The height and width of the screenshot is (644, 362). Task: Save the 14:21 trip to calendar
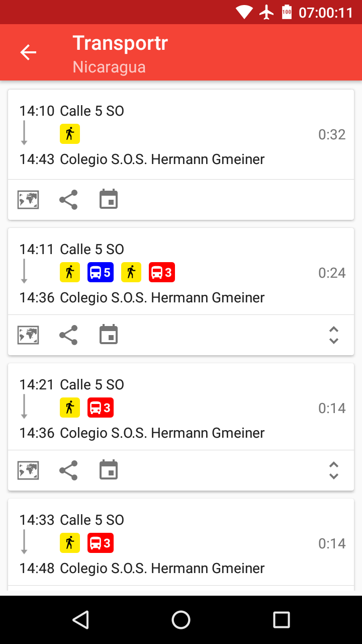tap(109, 470)
